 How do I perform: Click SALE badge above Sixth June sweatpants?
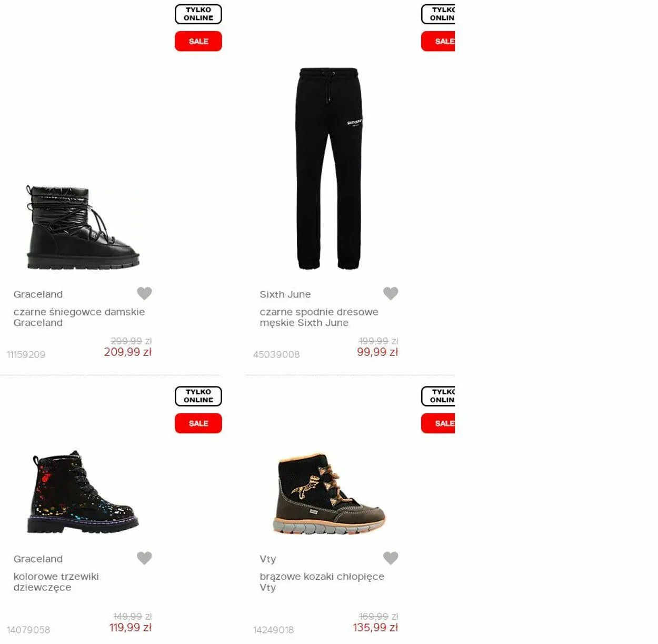coord(438,41)
